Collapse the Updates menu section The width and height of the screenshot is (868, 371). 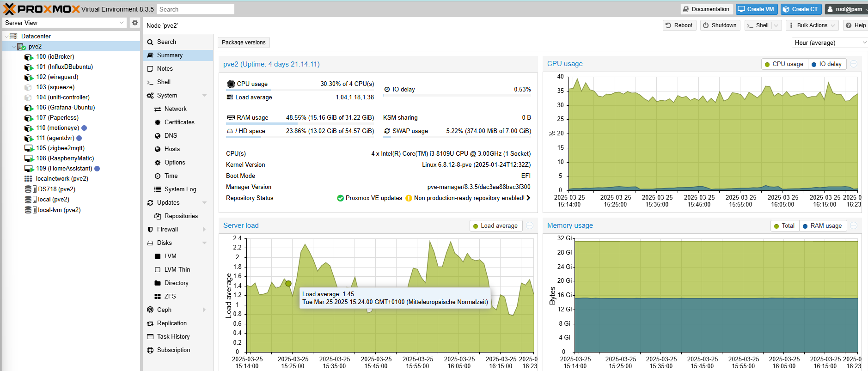pyautogui.click(x=204, y=203)
